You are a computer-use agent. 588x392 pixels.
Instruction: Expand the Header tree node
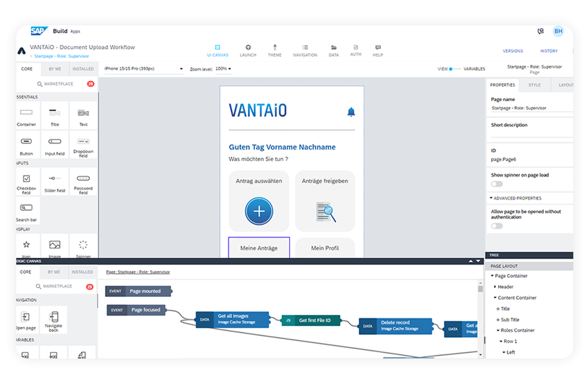495,287
